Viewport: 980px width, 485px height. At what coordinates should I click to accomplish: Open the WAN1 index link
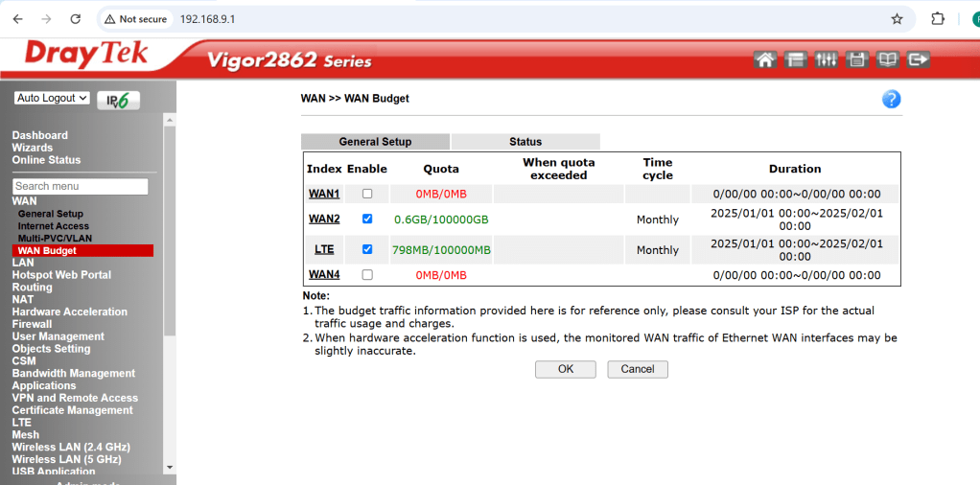pyautogui.click(x=324, y=194)
